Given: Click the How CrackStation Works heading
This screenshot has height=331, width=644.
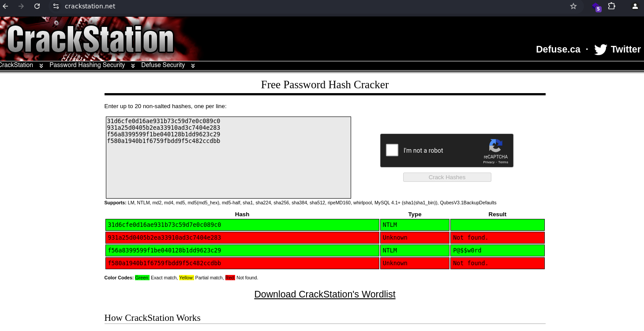Looking at the screenshot, I should click(152, 318).
